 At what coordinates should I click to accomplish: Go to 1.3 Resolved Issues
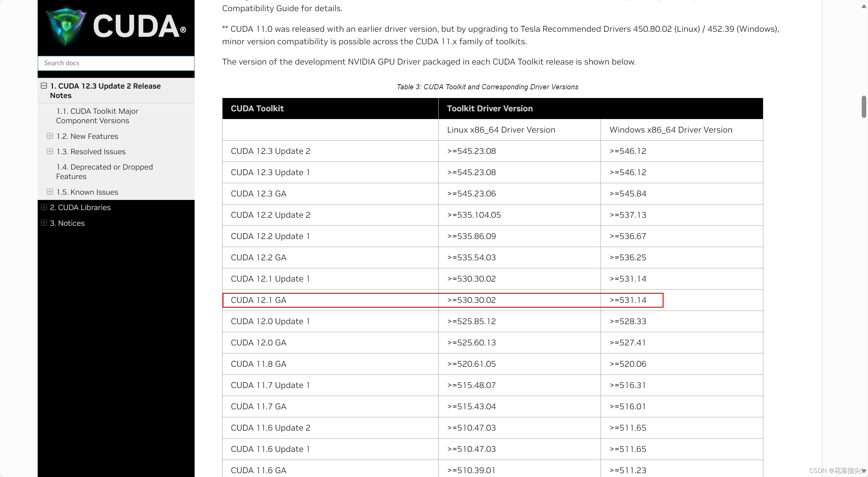(x=91, y=151)
